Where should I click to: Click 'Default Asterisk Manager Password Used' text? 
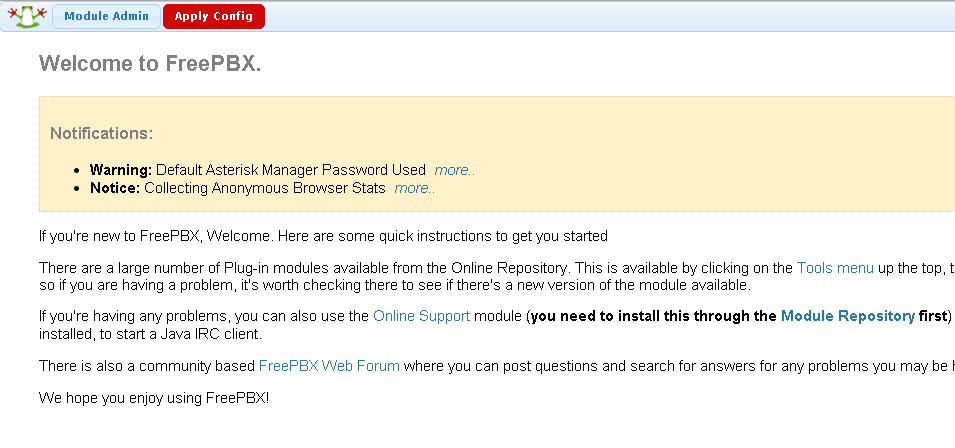tap(291, 170)
